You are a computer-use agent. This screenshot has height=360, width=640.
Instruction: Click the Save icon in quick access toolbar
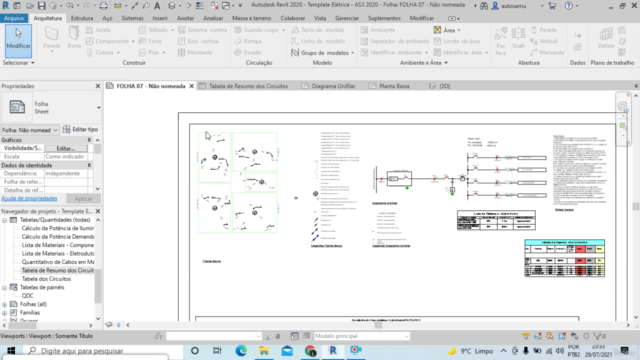[41, 6]
